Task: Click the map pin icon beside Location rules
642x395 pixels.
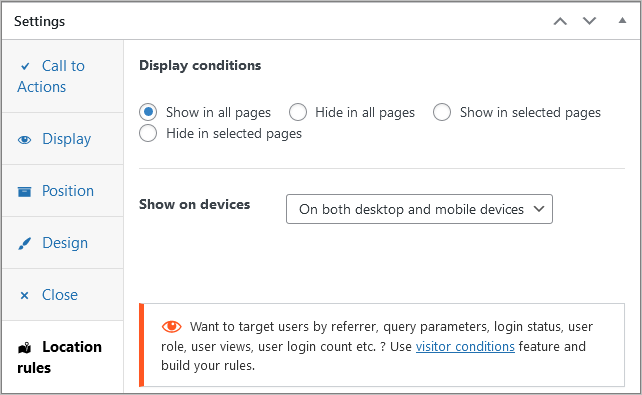Action: [x=25, y=348]
